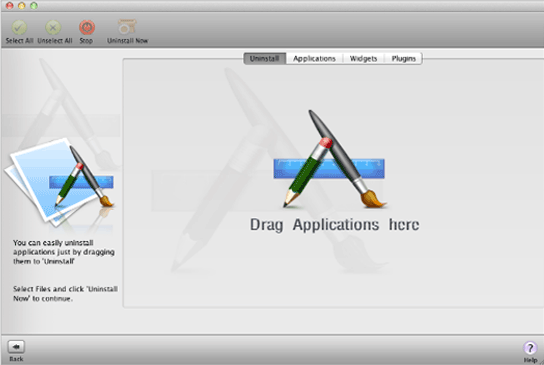Open Help with the question mark icon
This screenshot has height=365, width=544.
pyautogui.click(x=530, y=347)
